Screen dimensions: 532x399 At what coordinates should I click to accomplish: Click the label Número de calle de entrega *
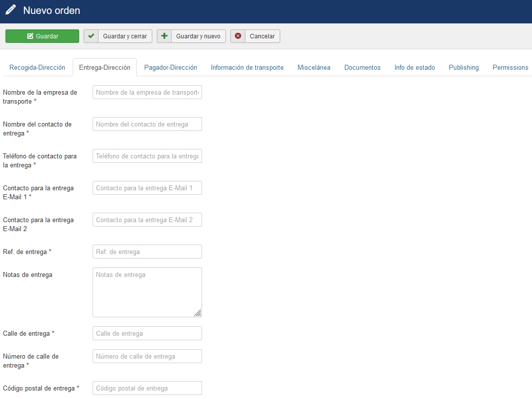pyautogui.click(x=31, y=361)
